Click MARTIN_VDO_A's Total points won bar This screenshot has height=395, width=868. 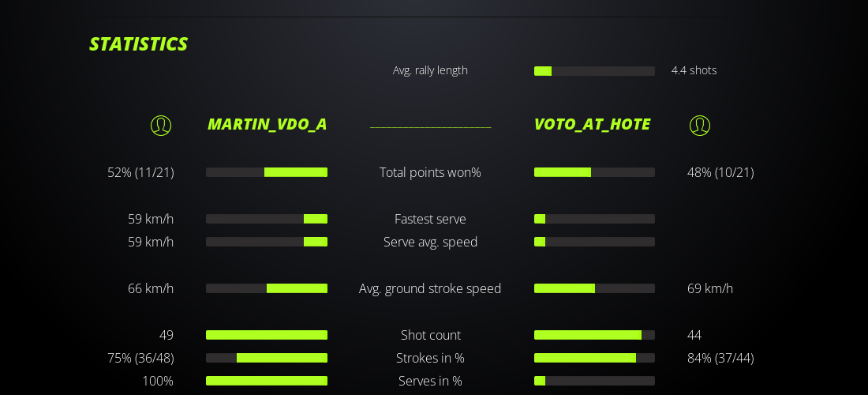(x=267, y=172)
